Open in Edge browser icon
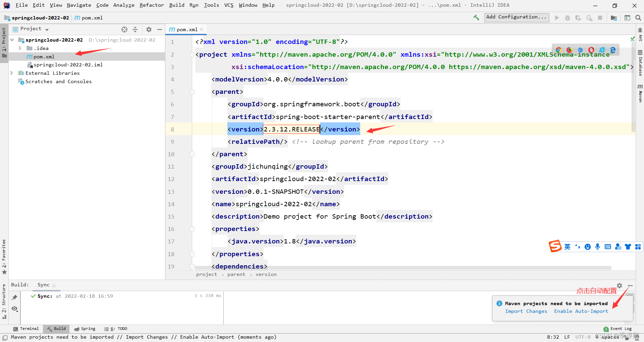 click(613, 50)
